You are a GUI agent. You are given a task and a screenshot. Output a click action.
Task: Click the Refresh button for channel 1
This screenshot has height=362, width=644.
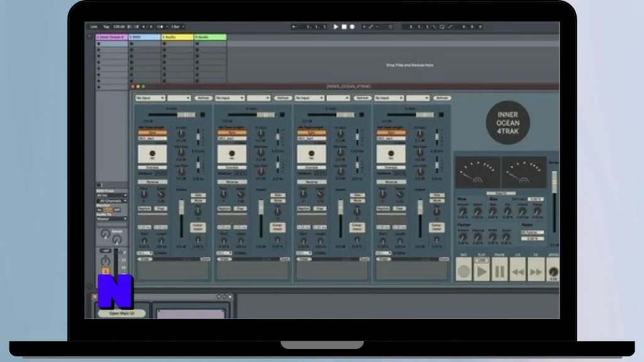(x=203, y=98)
